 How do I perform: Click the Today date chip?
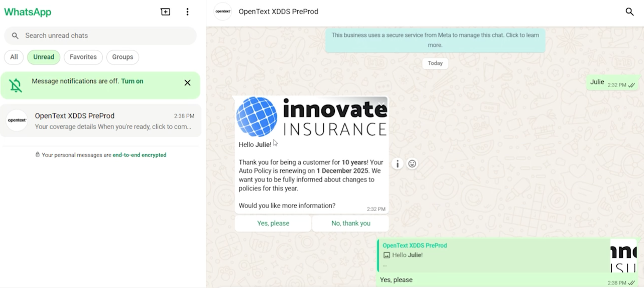[435, 63]
